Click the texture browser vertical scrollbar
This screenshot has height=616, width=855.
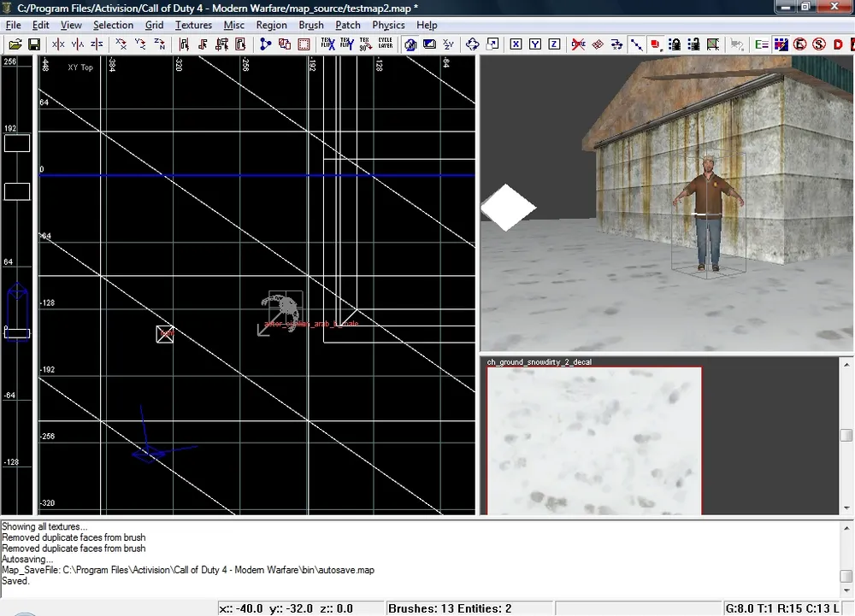(x=846, y=436)
